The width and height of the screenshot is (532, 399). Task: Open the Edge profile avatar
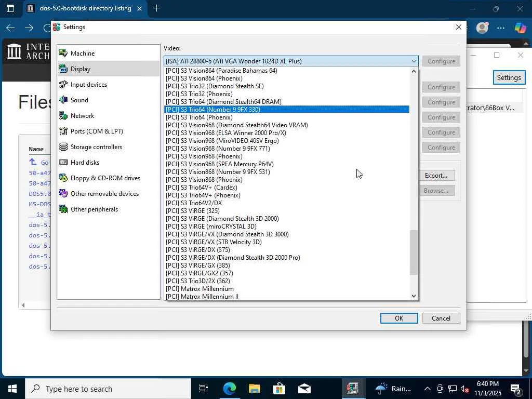(x=482, y=28)
